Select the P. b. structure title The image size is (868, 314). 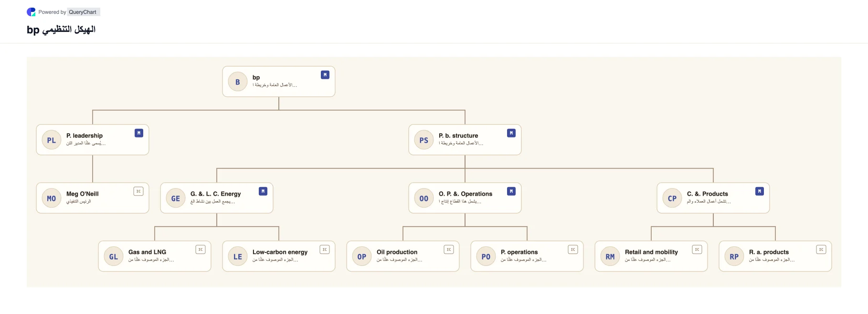(x=458, y=136)
